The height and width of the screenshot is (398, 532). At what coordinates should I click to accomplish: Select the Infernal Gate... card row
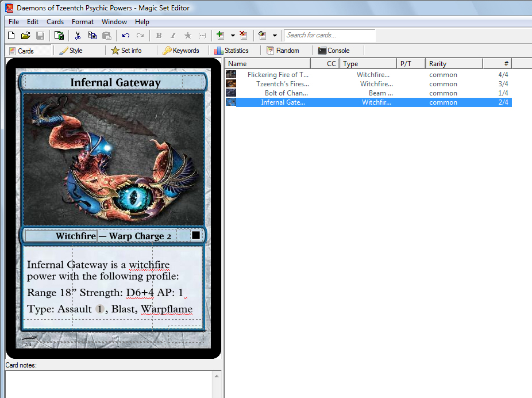click(x=368, y=102)
